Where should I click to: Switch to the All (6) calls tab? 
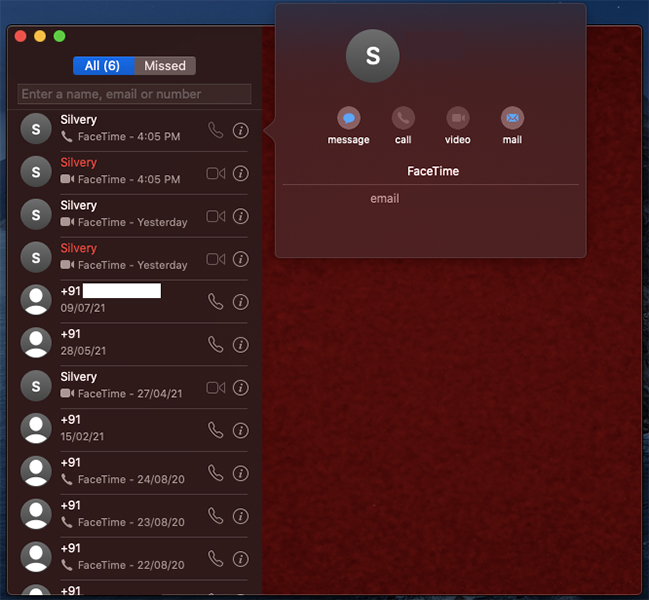[103, 66]
